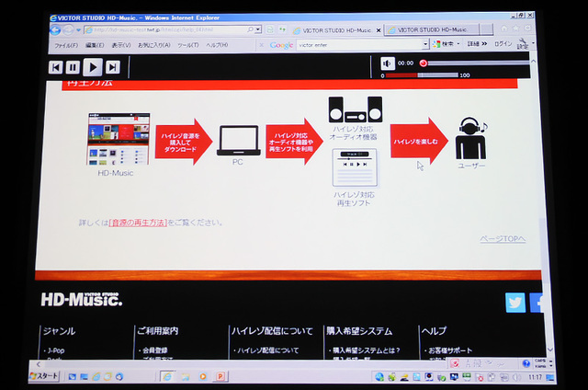
Task: Start playback with the large play button
Action: click(93, 67)
